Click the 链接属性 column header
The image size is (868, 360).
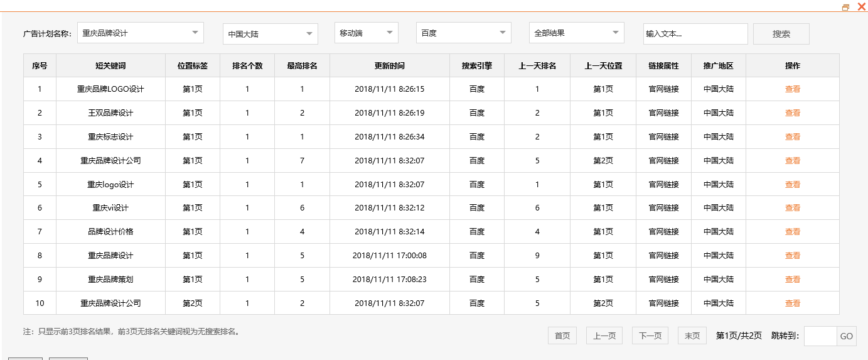coord(664,65)
